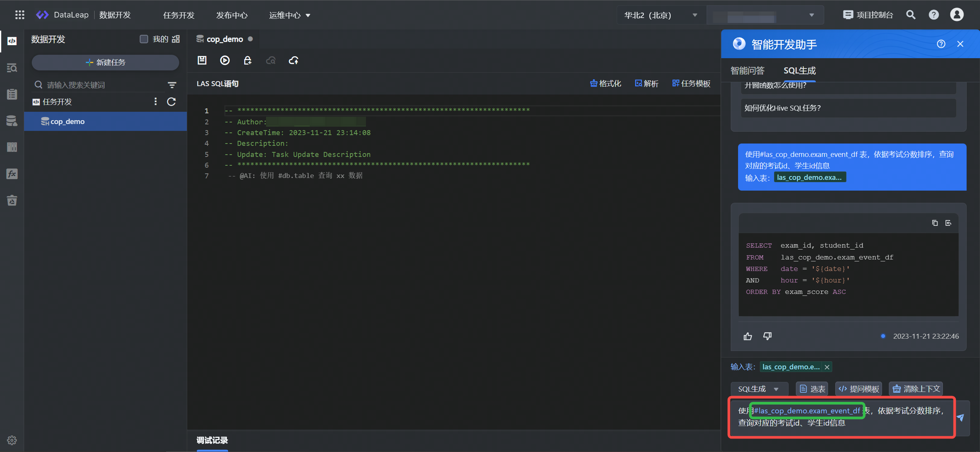Click the 解析 button
Screen dimensions: 980x452
[x=647, y=83]
